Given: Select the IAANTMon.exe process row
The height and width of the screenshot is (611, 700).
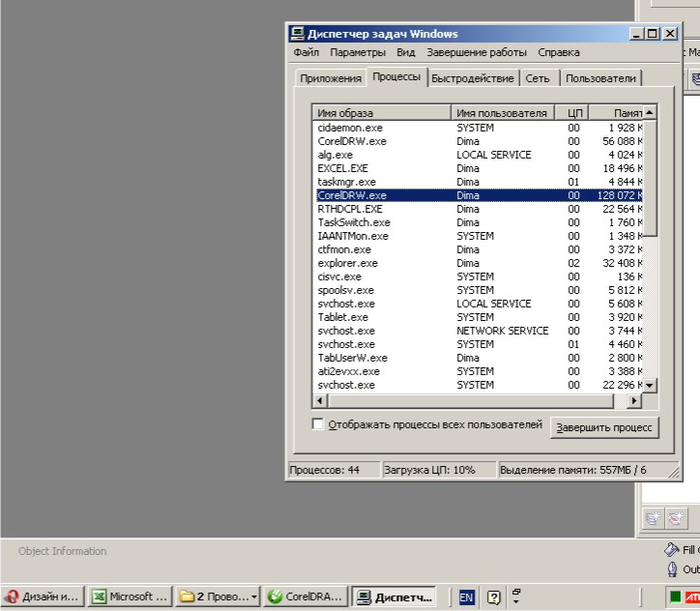Looking at the screenshot, I should coord(478,236).
